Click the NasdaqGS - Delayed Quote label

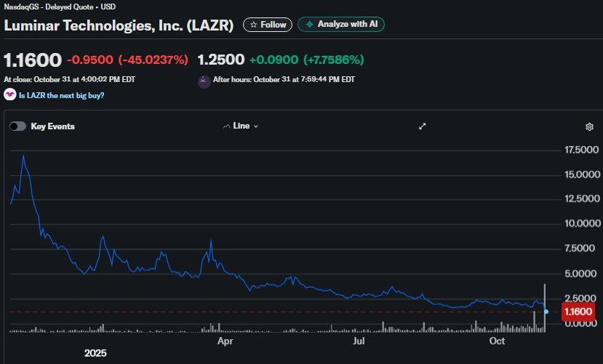[60, 7]
